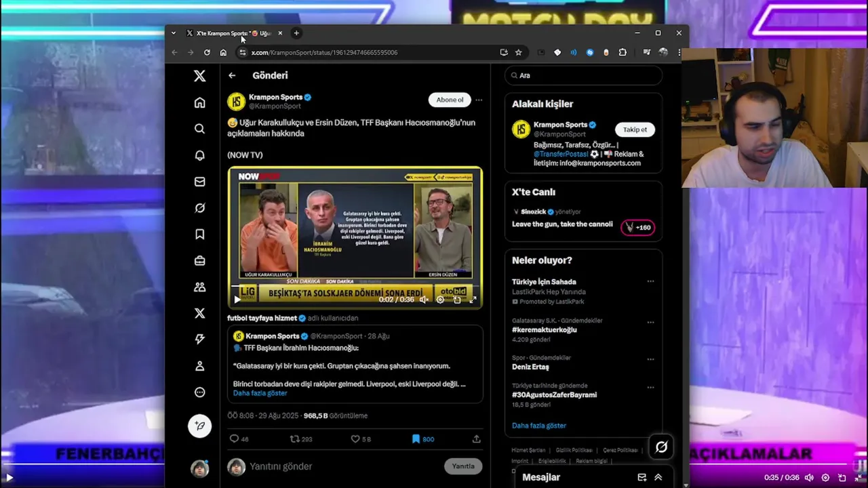Show more trends via 'Daha fazla göster'
Screen dimensions: 868x488
[x=539, y=426]
